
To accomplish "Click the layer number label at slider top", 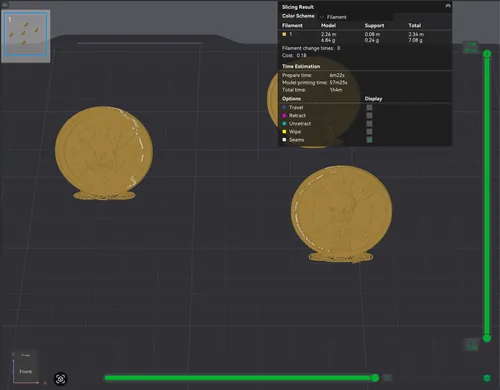I will click(x=471, y=47).
